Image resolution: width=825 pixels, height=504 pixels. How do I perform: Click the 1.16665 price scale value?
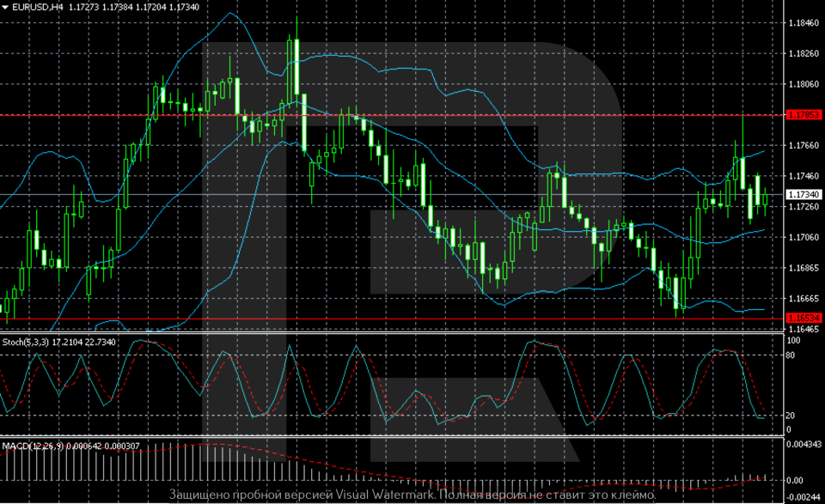(x=804, y=299)
